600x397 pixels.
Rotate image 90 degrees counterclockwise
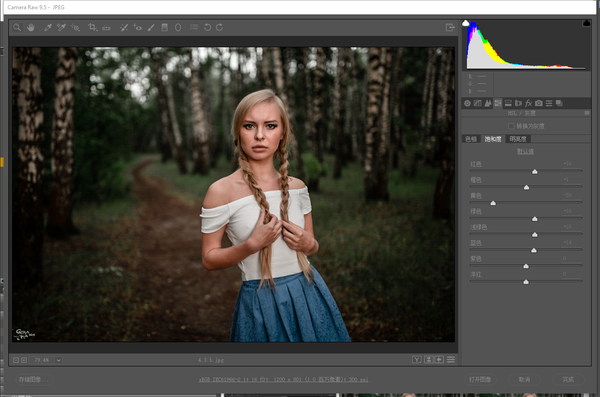[207, 27]
